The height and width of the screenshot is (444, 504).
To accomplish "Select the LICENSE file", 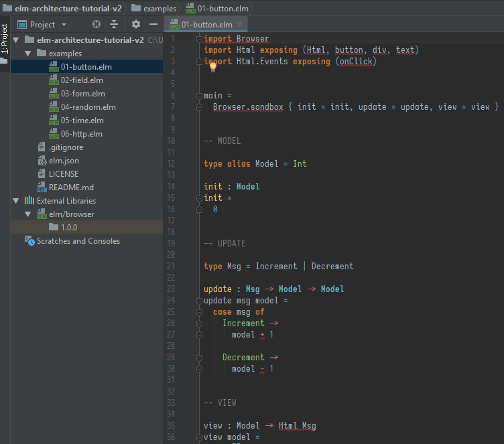I will click(x=63, y=174).
